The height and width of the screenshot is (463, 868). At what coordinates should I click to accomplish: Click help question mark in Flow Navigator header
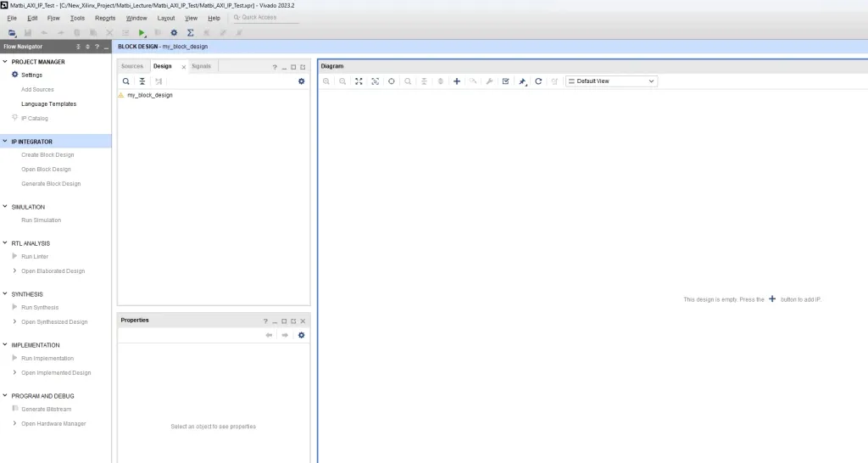pos(97,47)
